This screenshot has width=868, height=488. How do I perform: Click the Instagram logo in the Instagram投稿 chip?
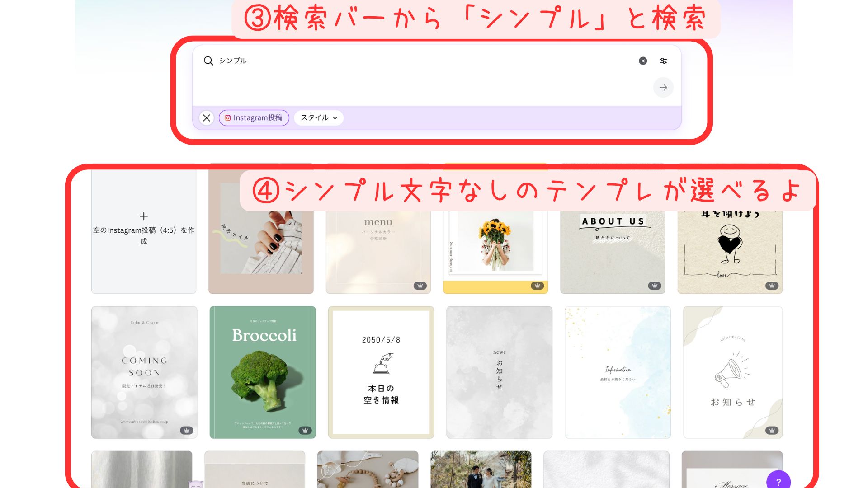tap(228, 118)
